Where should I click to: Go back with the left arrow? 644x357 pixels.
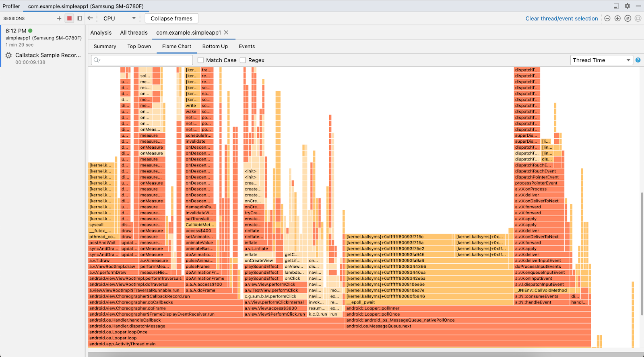click(x=90, y=18)
